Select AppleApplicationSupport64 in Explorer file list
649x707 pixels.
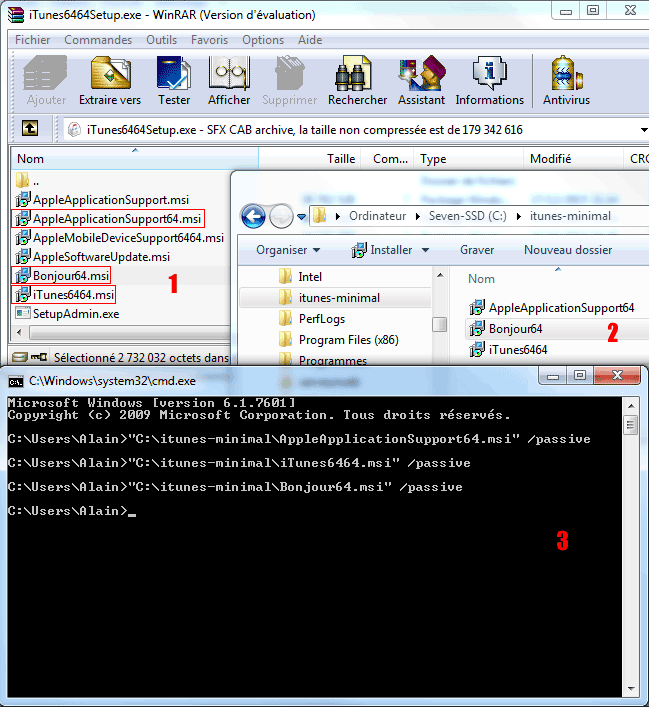[552, 308]
